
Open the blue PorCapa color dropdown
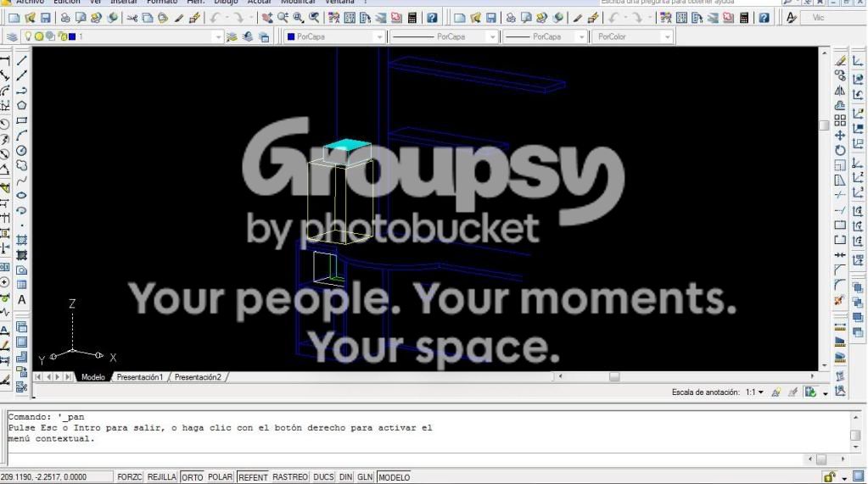tap(379, 37)
